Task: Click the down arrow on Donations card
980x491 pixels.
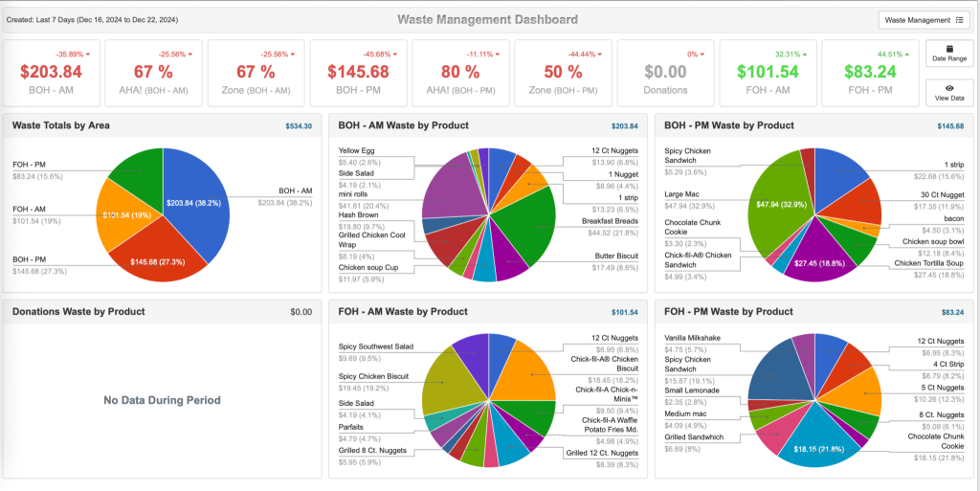Action: 702,55
